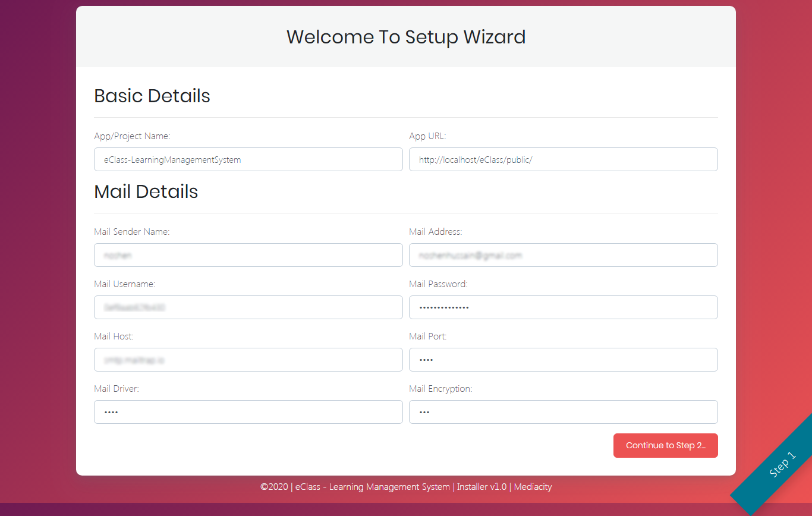Click the App/Project Name label
812x516 pixels.
point(132,136)
